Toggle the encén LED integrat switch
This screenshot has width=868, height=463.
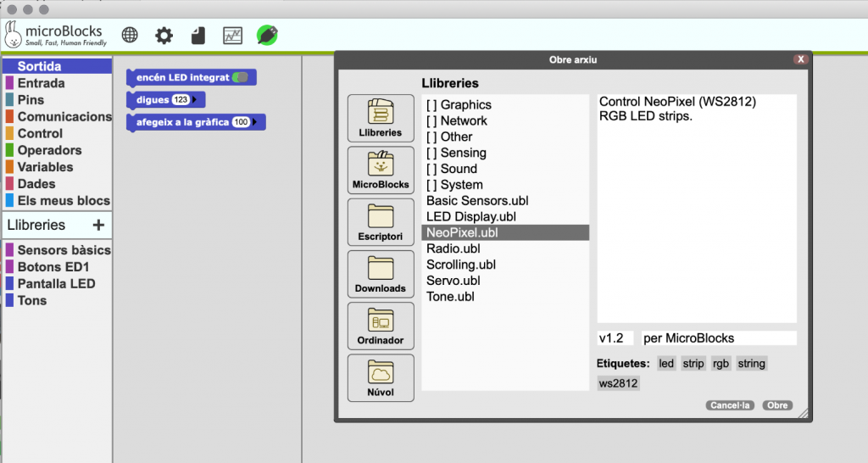pyautogui.click(x=240, y=77)
